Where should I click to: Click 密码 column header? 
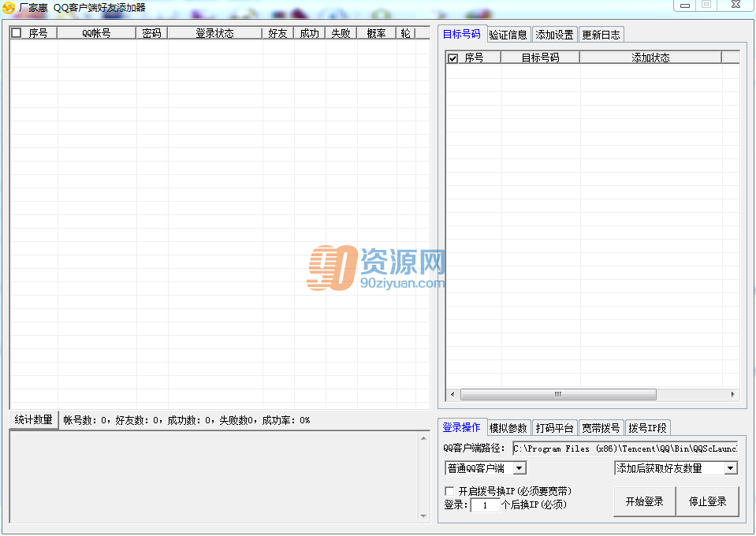click(152, 33)
